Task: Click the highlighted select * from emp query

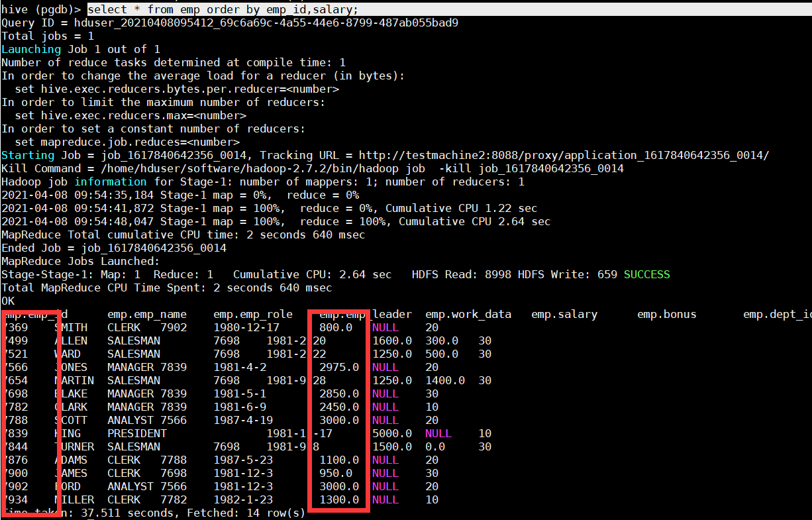Action: point(223,9)
